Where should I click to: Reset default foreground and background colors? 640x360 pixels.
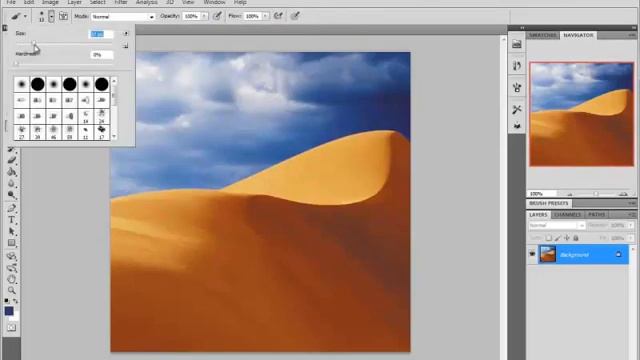pos(7,301)
